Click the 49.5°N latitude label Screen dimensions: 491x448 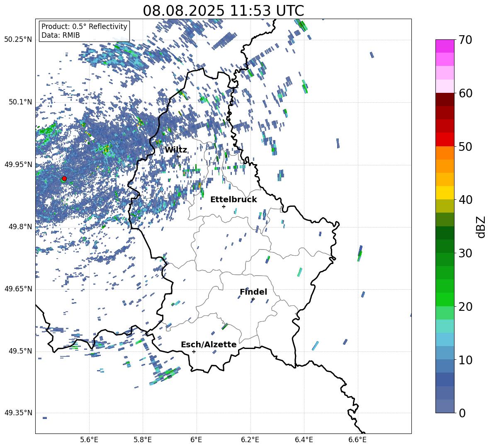[x=20, y=351]
